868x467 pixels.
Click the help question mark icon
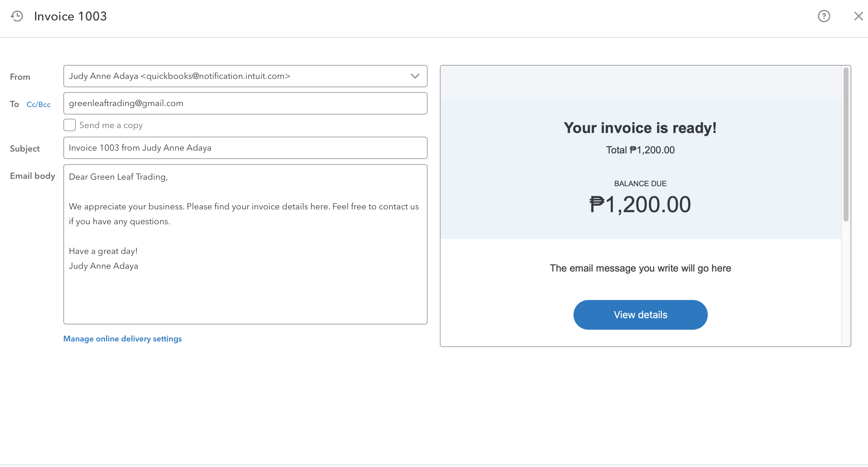tap(824, 16)
